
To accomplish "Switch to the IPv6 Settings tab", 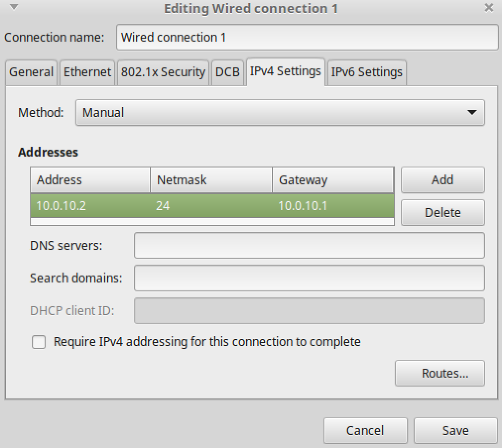I will coord(367,72).
